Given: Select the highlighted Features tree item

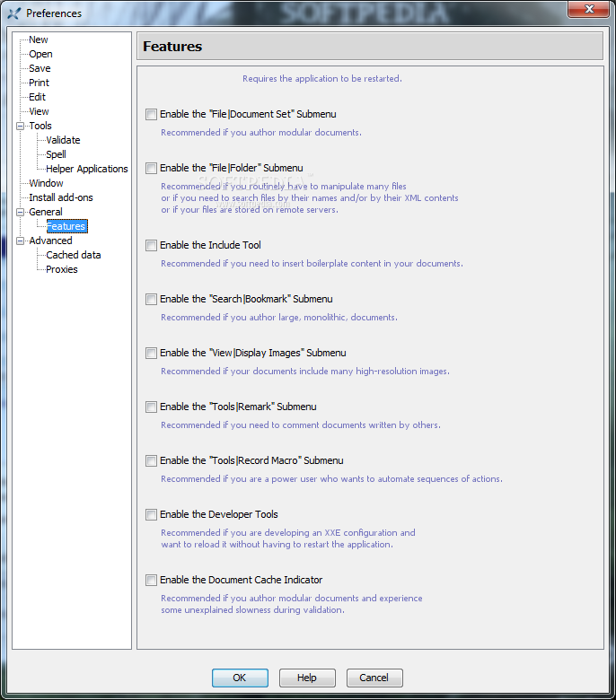Looking at the screenshot, I should tap(66, 226).
